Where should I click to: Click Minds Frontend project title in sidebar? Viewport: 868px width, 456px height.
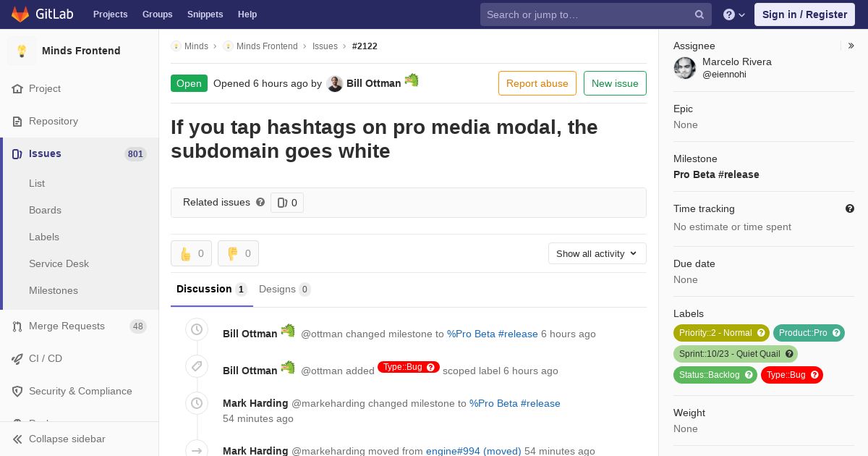click(81, 51)
